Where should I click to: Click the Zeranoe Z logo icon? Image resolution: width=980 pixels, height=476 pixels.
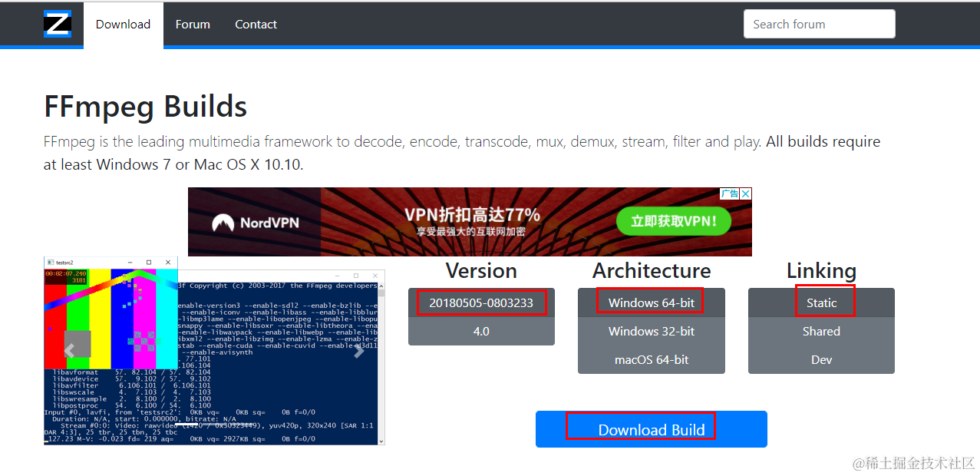[x=58, y=24]
